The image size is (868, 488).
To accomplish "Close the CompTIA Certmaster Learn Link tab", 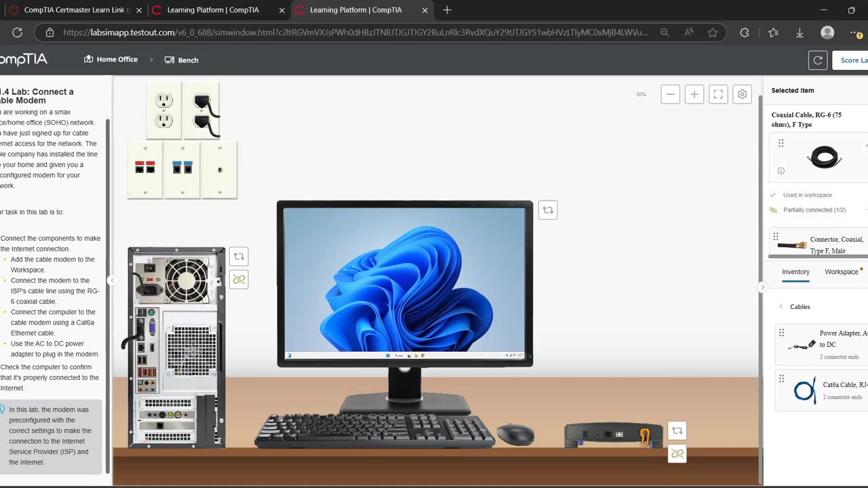I will pyautogui.click(x=138, y=10).
